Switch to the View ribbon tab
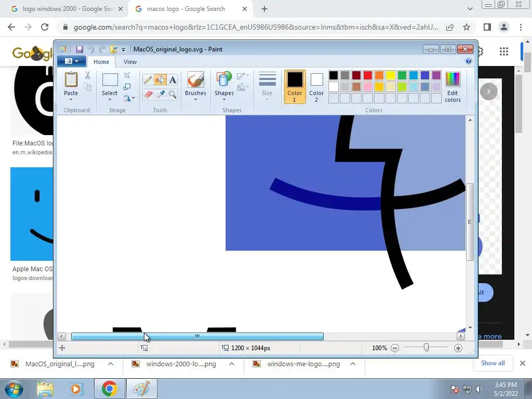This screenshot has height=399, width=532. 130,62
